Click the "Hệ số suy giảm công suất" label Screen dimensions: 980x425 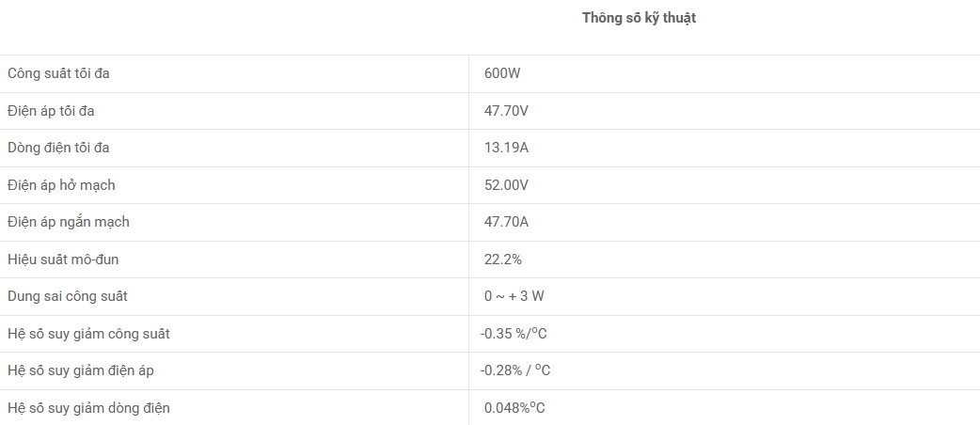[x=88, y=334]
